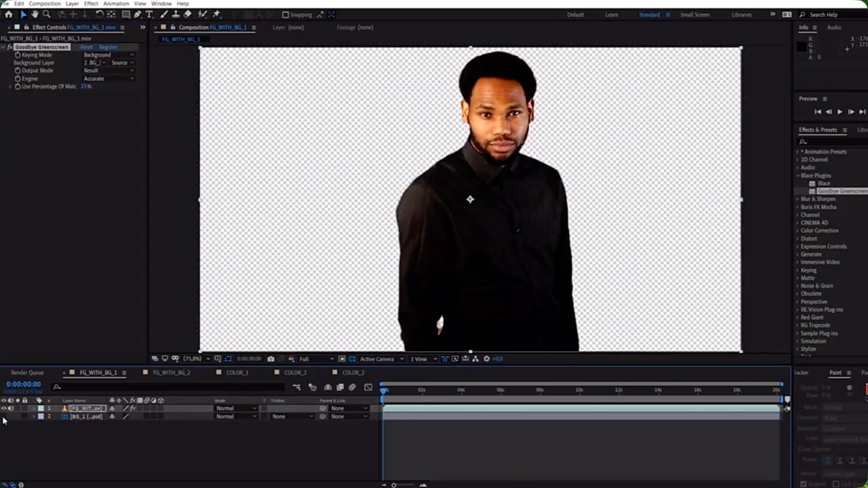Select the Rectangle shape tool
Image resolution: width=868 pixels, height=488 pixels.
[x=126, y=14]
